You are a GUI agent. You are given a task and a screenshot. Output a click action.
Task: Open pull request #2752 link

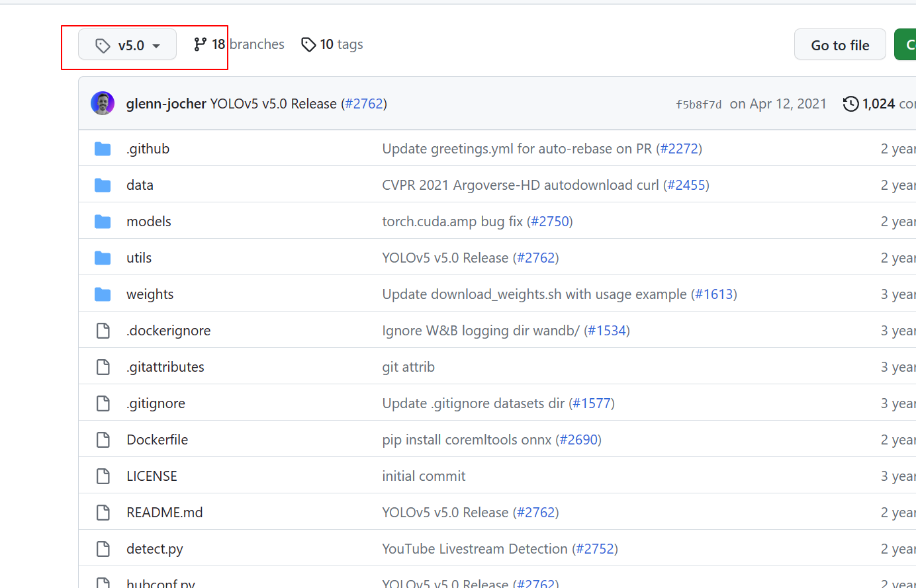point(595,549)
